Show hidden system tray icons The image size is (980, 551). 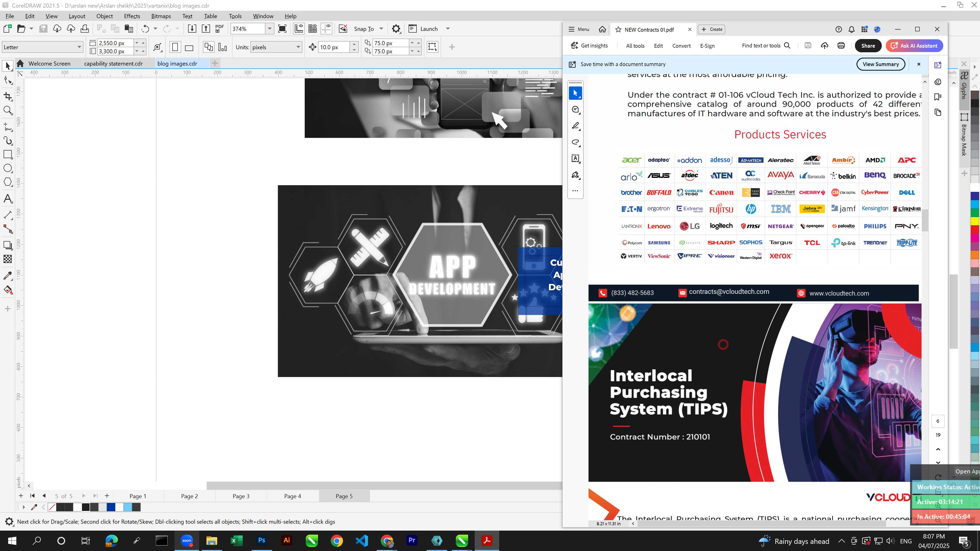point(841,541)
